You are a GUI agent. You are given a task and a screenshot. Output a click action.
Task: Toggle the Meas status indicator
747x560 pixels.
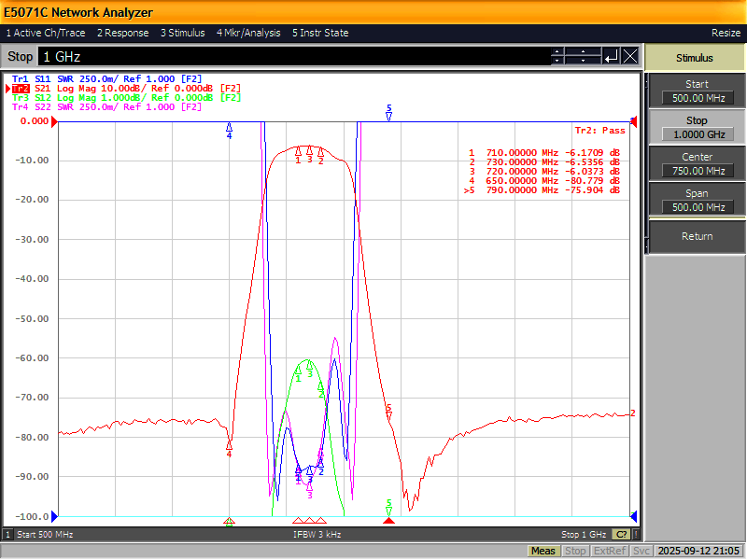tap(543, 551)
